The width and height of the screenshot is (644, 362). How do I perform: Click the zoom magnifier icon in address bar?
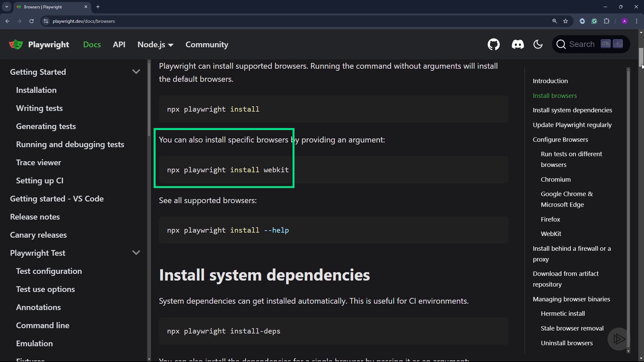coord(554,21)
